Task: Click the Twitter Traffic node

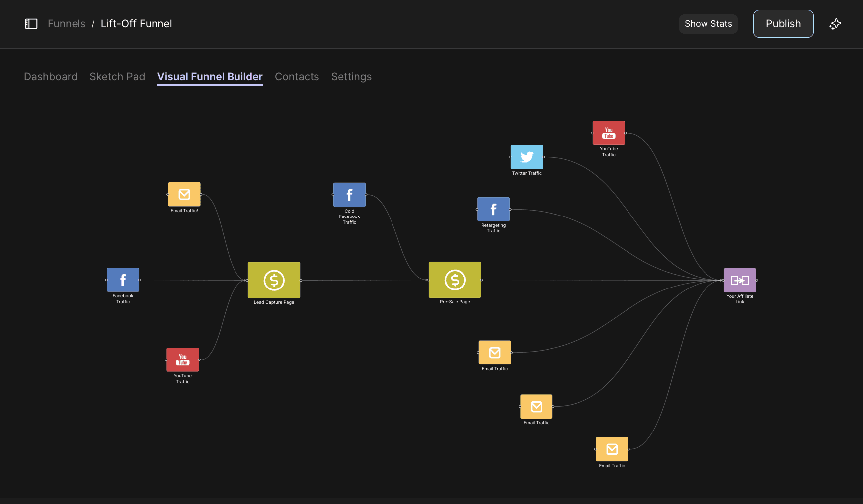Action: pos(527,157)
